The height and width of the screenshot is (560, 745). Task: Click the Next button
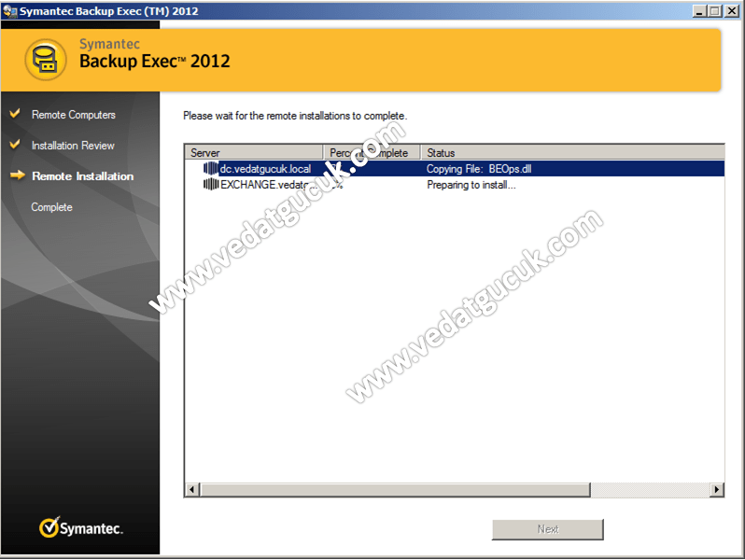pos(548,529)
